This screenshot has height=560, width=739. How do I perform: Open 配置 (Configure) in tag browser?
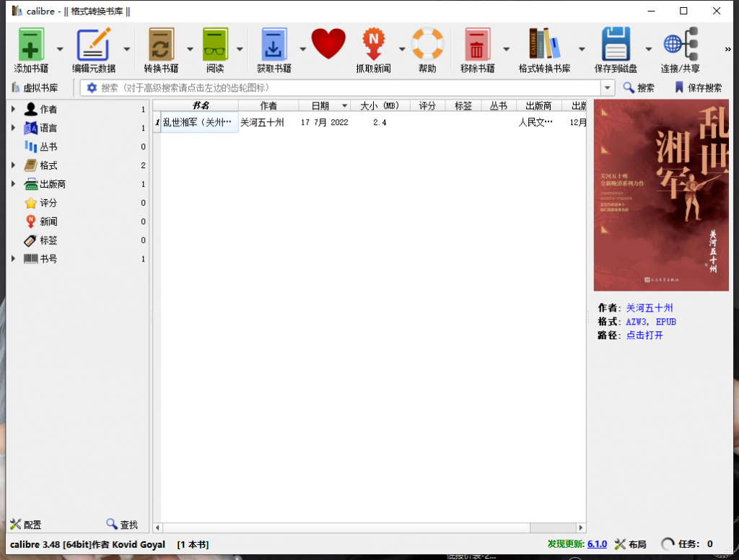(26, 524)
